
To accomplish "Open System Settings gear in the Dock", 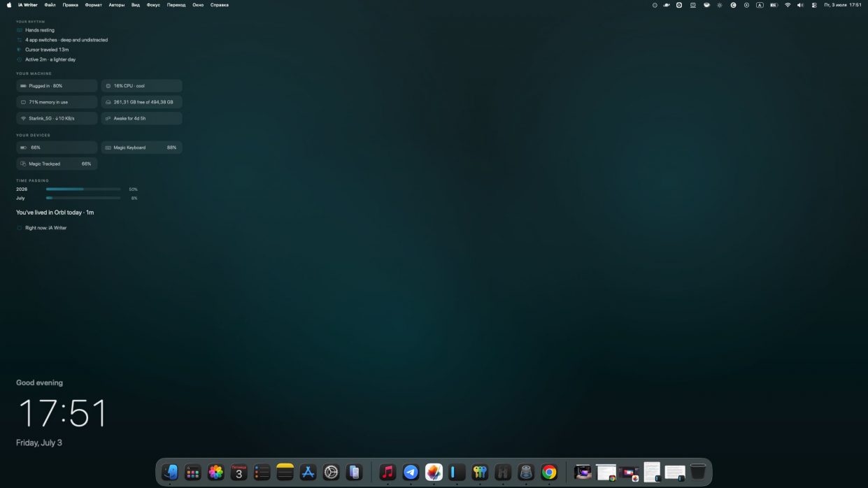I will (x=332, y=473).
